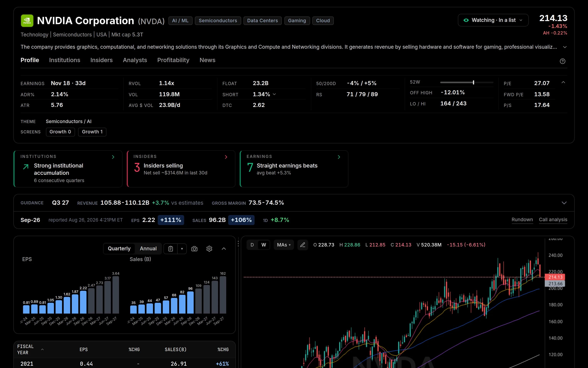Open the Institutions tab
The image size is (588, 368).
65,60
